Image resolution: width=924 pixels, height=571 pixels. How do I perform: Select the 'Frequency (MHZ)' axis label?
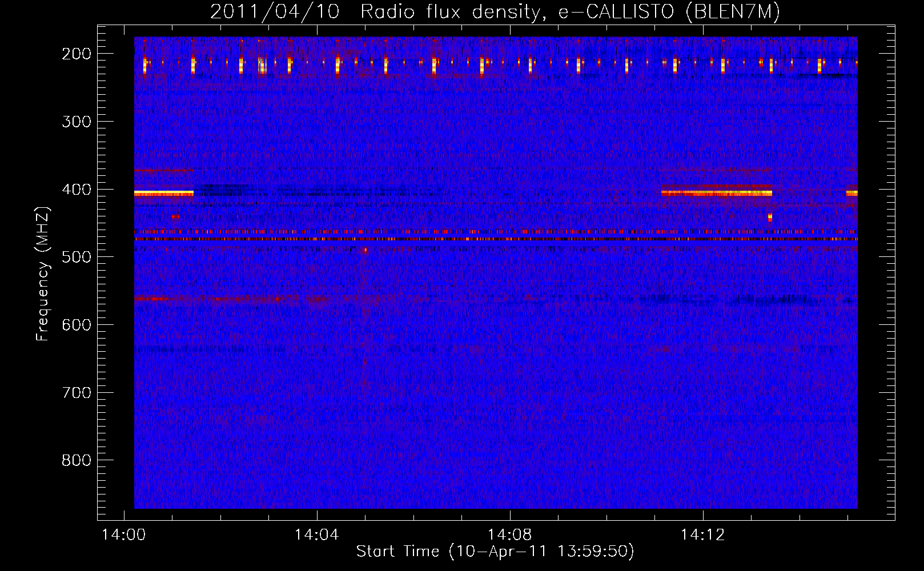click(x=43, y=274)
